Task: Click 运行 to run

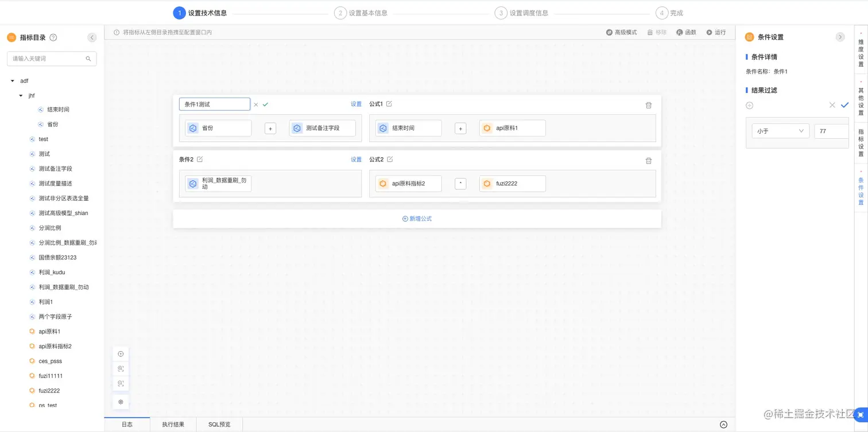Action: [x=716, y=33]
